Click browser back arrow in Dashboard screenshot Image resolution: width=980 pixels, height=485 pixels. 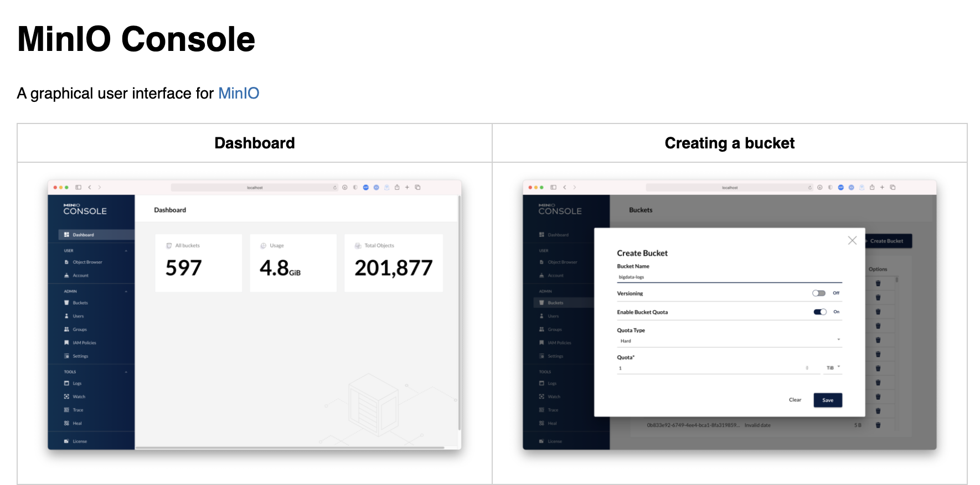pyautogui.click(x=90, y=187)
